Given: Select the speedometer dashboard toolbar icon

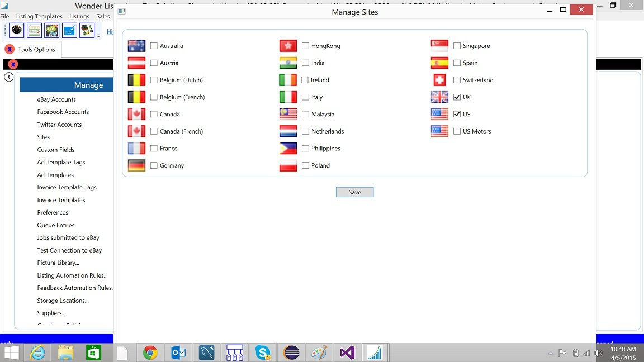Looking at the screenshot, I should (16, 30).
